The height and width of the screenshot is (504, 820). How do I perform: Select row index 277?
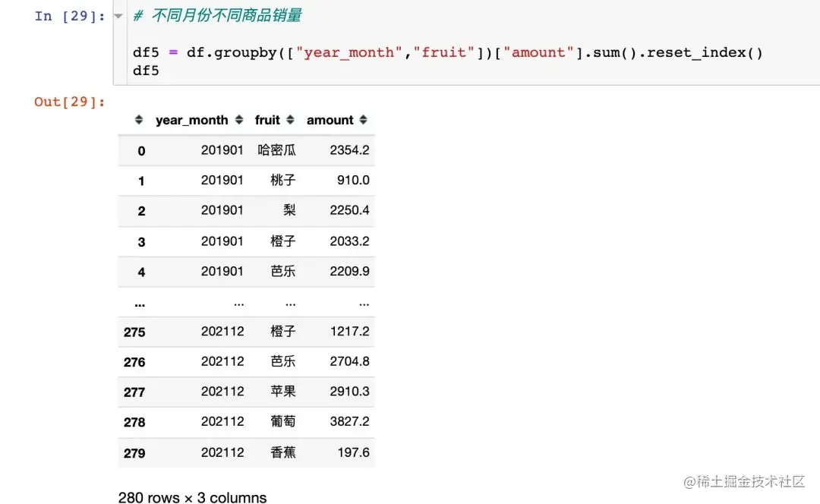[x=134, y=392]
